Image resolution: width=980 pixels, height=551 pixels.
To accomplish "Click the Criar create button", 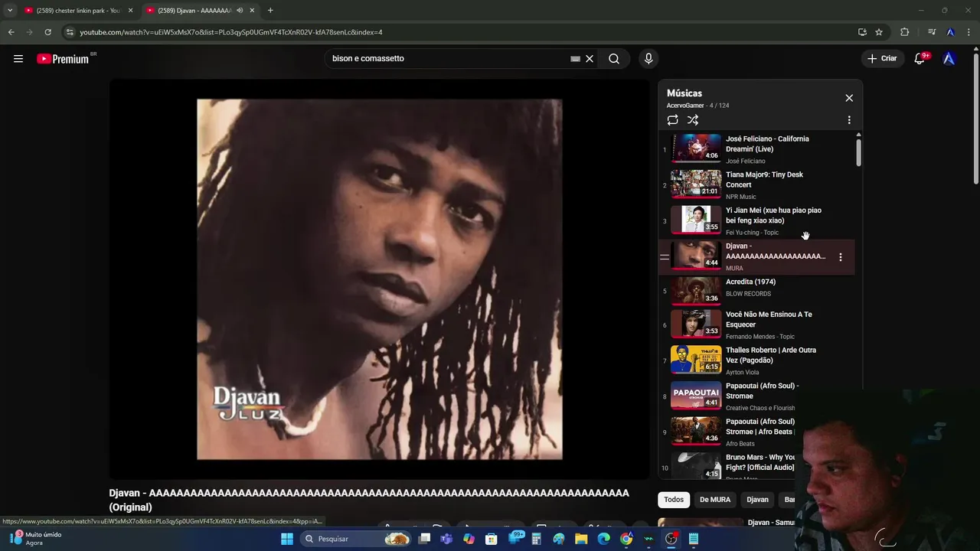I will tap(881, 58).
